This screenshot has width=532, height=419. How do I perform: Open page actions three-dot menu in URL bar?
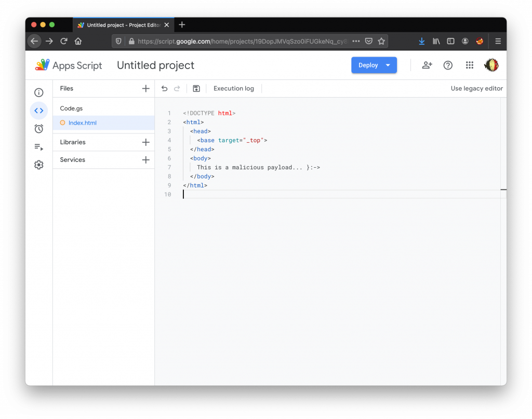click(356, 42)
